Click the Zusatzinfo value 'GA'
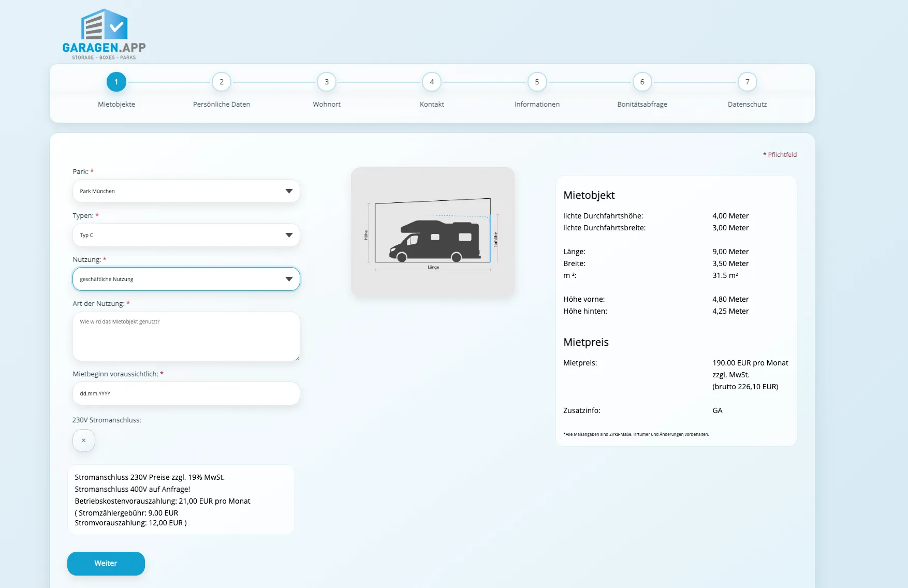Viewport: 908px width, 588px height. click(x=717, y=410)
